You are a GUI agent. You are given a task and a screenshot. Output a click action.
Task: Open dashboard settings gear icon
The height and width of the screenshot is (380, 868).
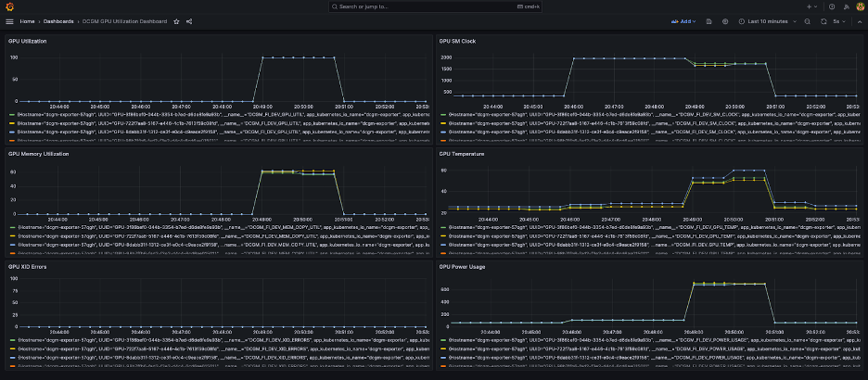click(724, 20)
